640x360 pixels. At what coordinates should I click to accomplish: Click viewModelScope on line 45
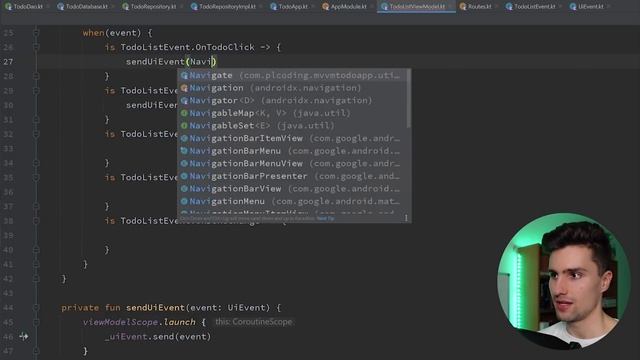coord(120,322)
